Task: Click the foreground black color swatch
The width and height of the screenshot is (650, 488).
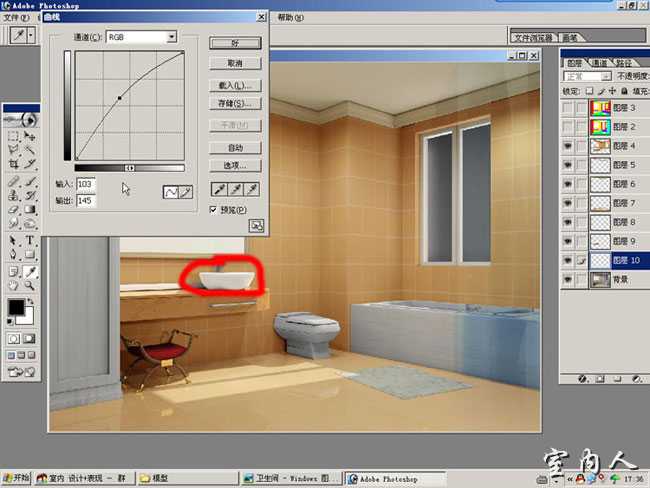Action: pos(16,307)
